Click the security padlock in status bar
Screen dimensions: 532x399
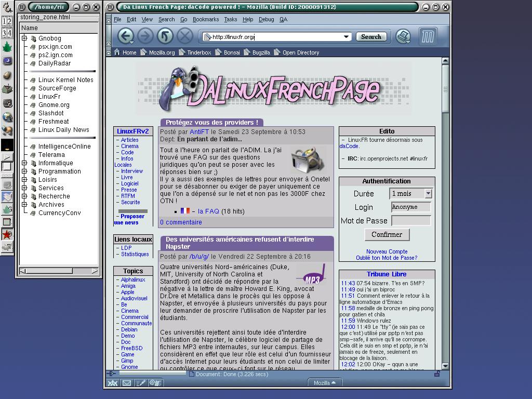(x=437, y=374)
